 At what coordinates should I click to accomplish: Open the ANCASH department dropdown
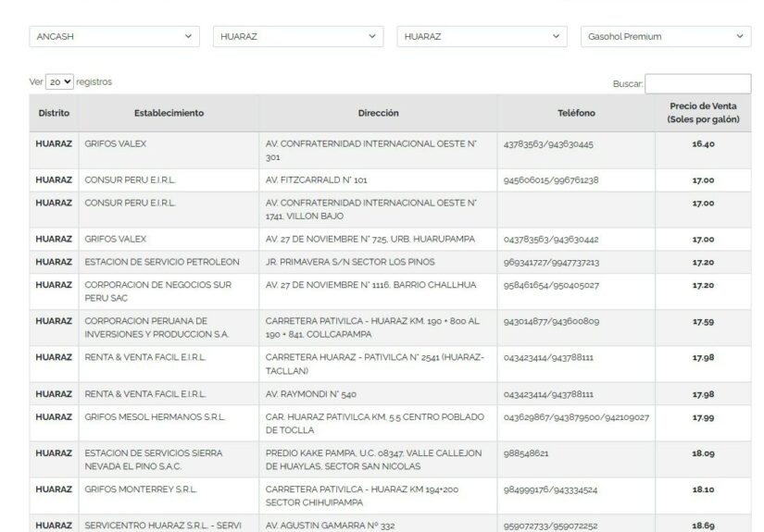(115, 37)
